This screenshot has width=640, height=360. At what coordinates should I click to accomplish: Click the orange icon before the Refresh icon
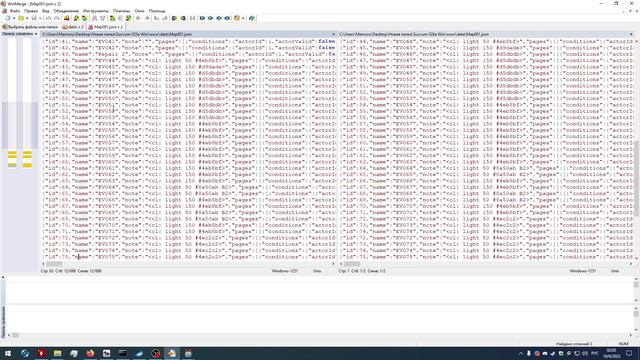[237, 18]
